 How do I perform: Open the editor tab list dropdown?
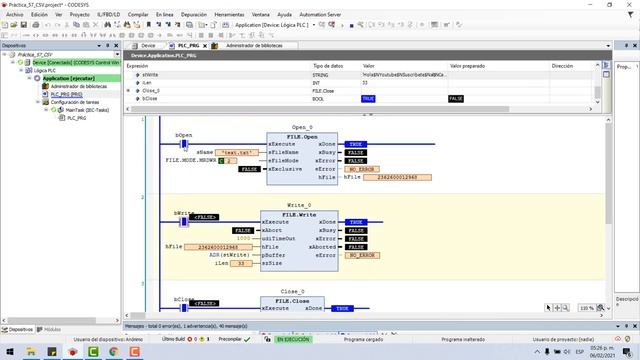(x=608, y=46)
